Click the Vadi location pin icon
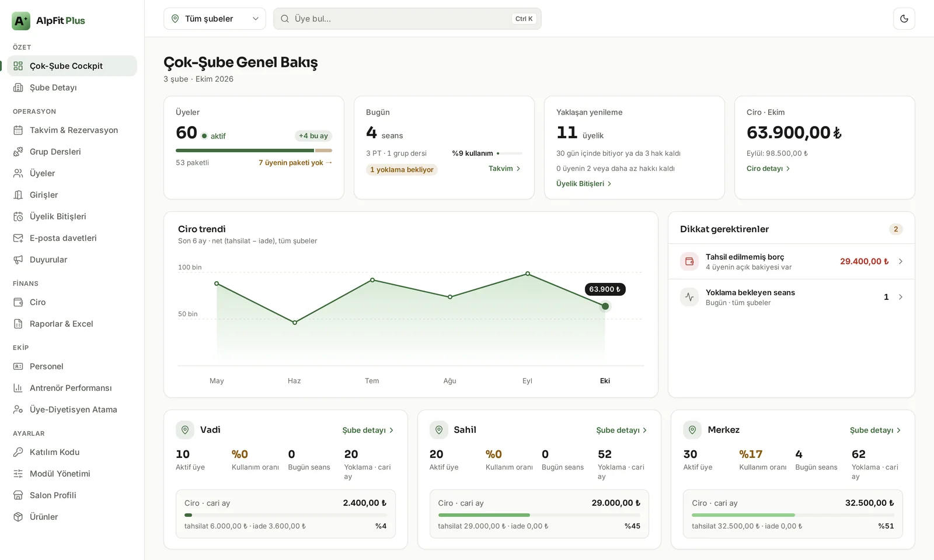This screenshot has height=560, width=934. click(x=185, y=430)
